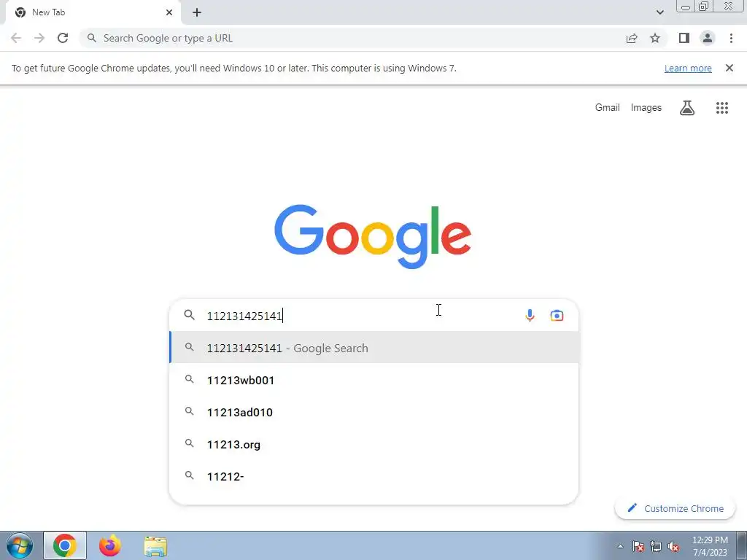
Task: Go forward using the forward arrow
Action: [39, 38]
